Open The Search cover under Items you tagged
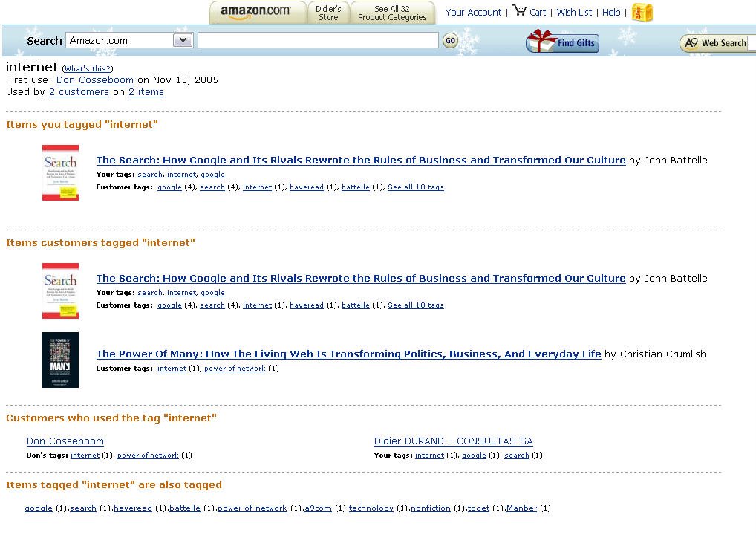 [x=60, y=172]
